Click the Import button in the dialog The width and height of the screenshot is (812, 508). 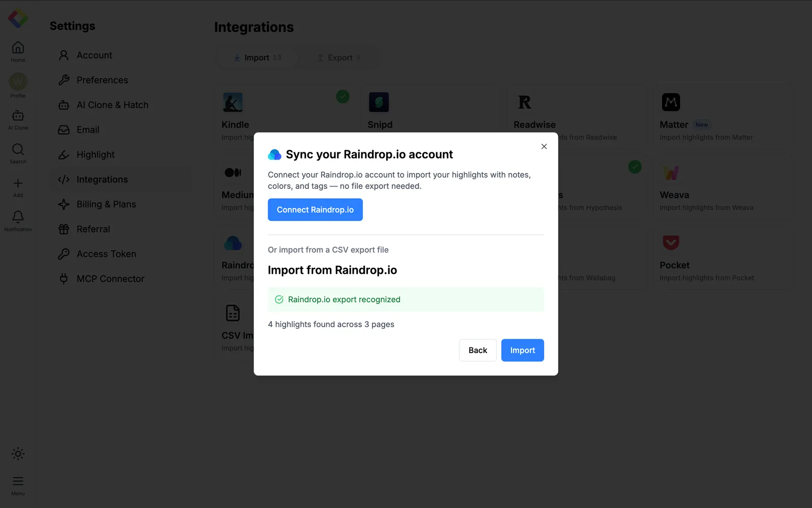click(x=523, y=351)
